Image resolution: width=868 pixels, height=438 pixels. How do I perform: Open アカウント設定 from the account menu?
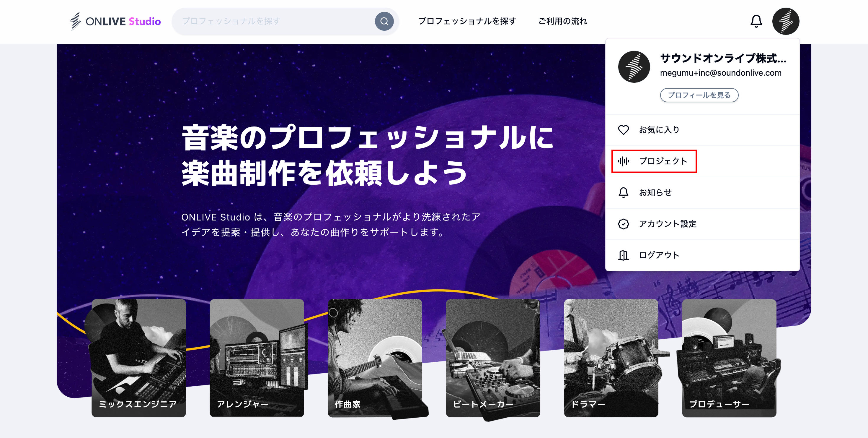[668, 224]
